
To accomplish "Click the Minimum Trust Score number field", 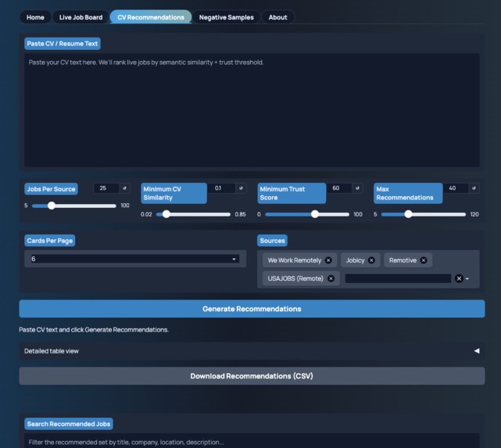I will coord(339,188).
